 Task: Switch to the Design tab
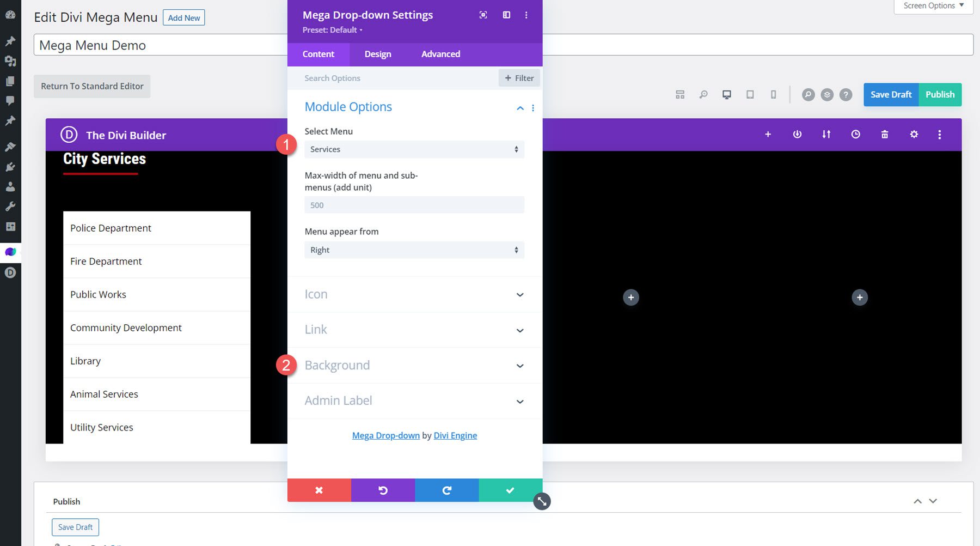(377, 54)
